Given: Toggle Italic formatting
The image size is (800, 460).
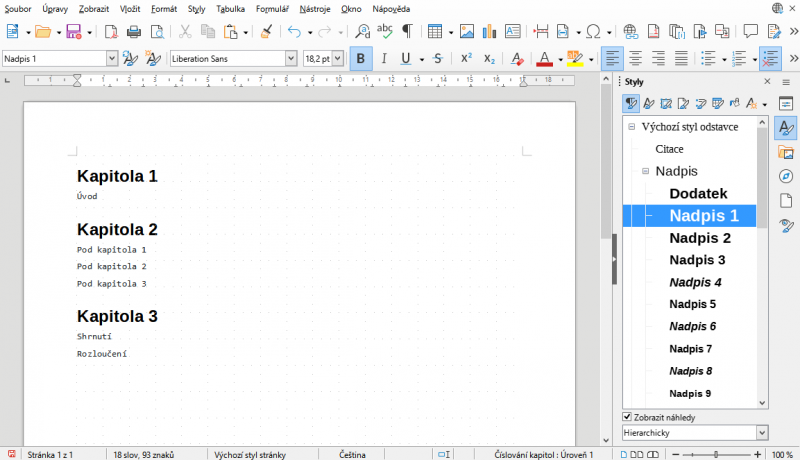Looking at the screenshot, I should 384,59.
